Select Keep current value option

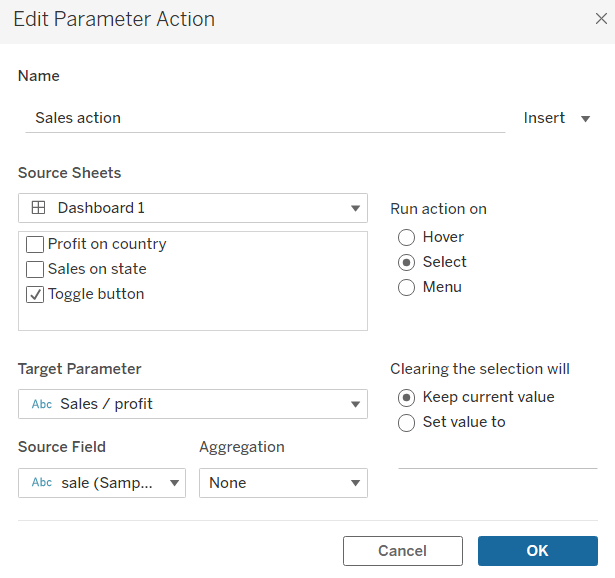406,397
